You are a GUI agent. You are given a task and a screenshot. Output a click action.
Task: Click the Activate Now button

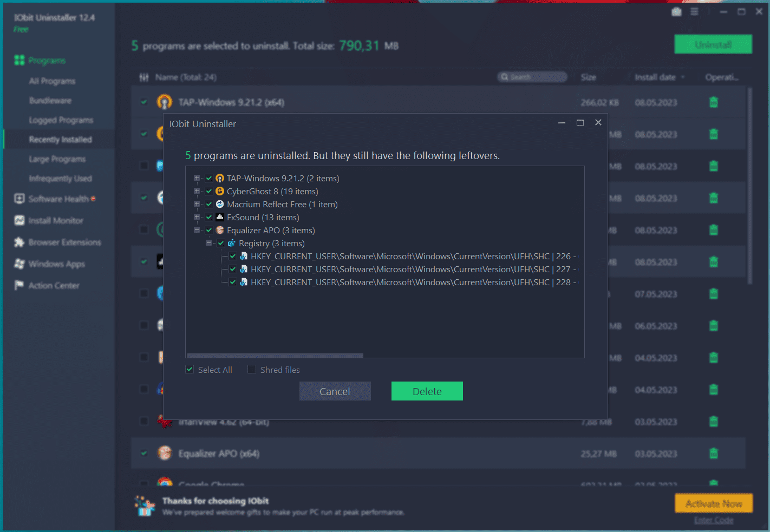(x=714, y=504)
